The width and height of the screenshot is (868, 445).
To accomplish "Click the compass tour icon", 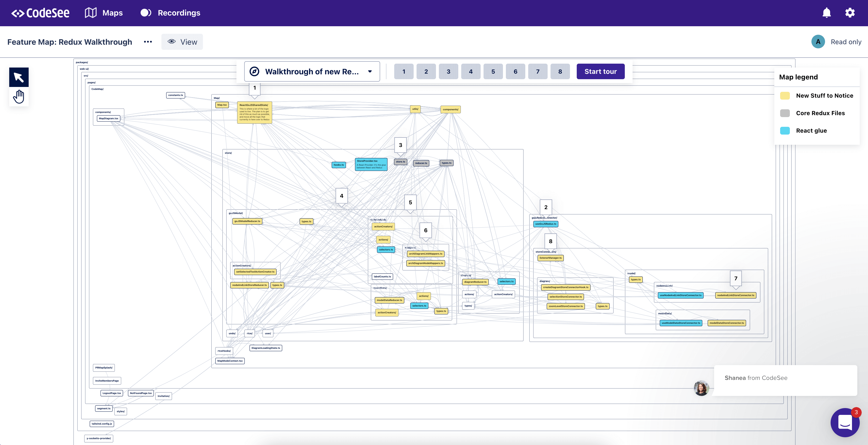I will (x=254, y=71).
